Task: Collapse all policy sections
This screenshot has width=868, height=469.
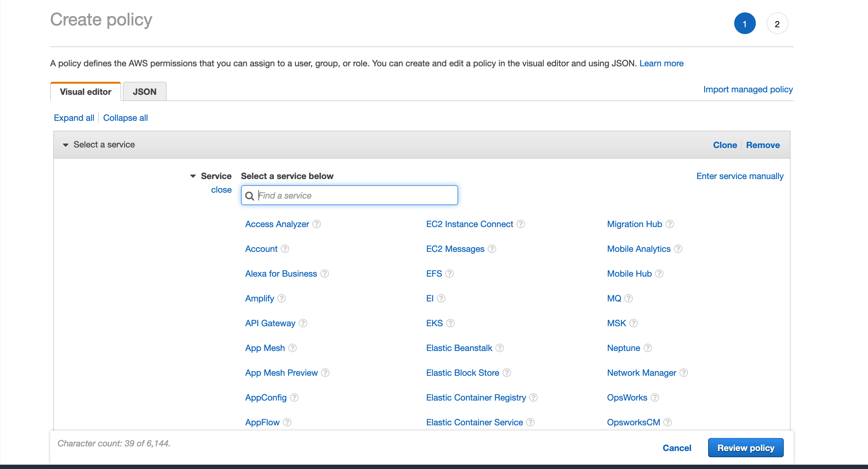Action: tap(125, 118)
